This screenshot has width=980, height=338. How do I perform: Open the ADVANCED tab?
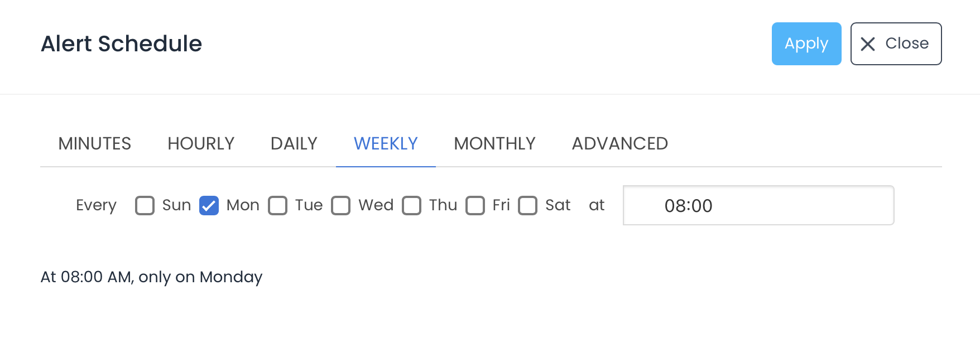(x=619, y=144)
